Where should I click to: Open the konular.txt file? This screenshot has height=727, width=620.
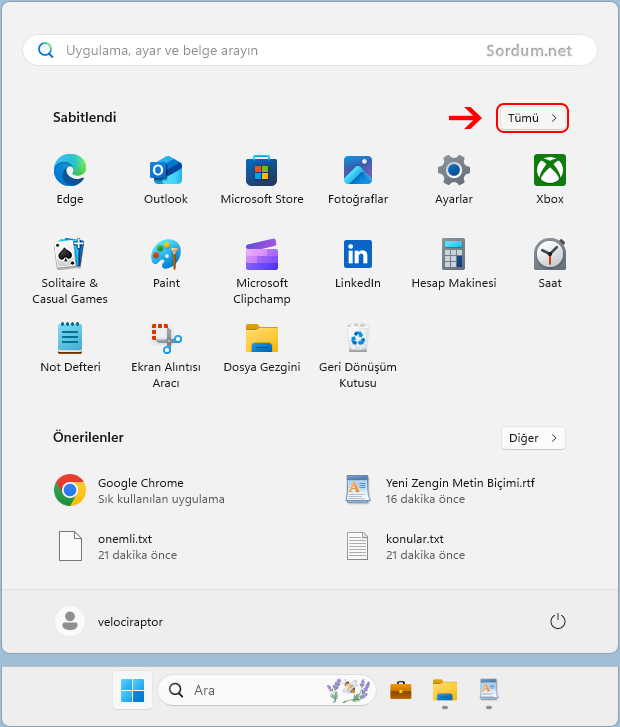click(406, 546)
